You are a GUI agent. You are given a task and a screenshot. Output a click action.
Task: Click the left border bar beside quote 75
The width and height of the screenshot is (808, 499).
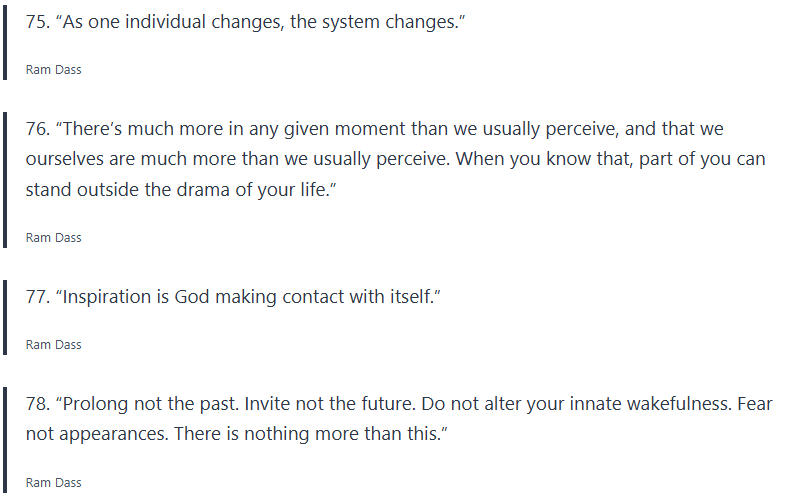coord(6,40)
